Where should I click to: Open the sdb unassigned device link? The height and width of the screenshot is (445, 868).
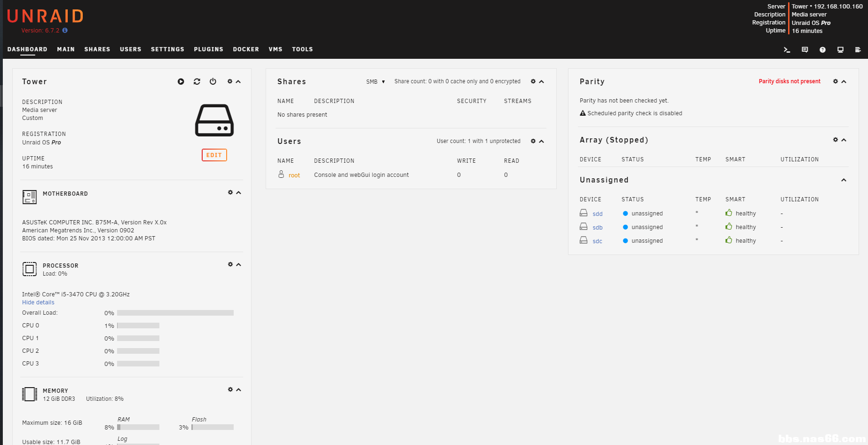[x=597, y=228]
